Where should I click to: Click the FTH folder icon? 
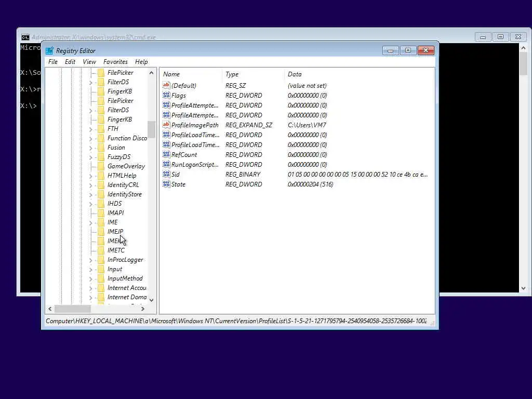[101, 129]
